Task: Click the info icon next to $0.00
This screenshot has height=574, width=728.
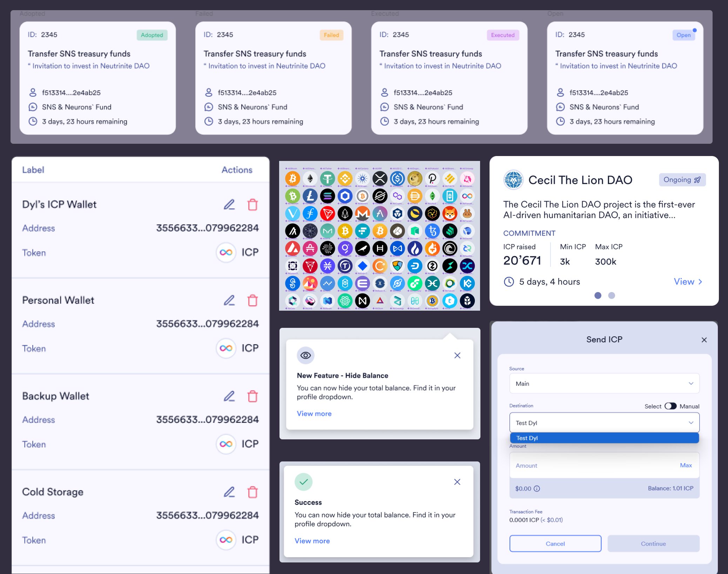Action: tap(537, 488)
